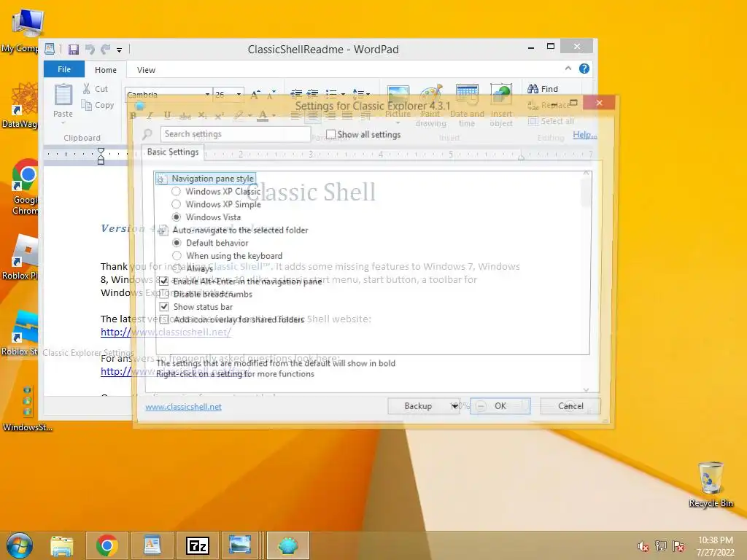
Task: Save document via quick access floppy icon
Action: coord(74,49)
